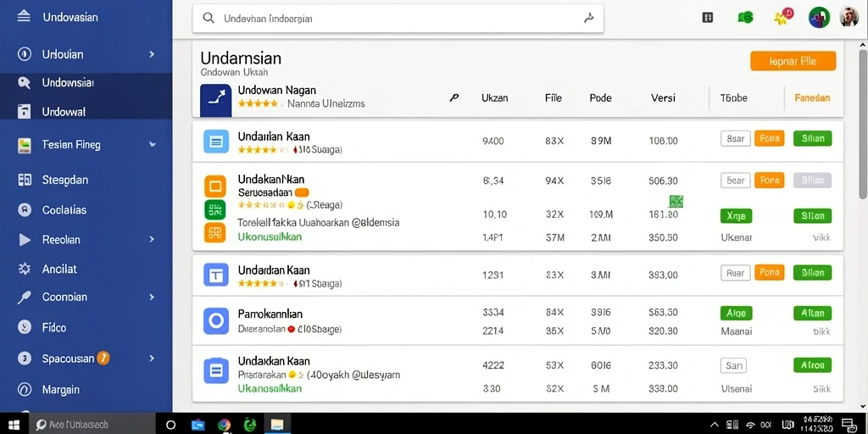Image resolution: width=868 pixels, height=434 pixels.
Task: Click the Margain sidebar icon
Action: (25, 389)
